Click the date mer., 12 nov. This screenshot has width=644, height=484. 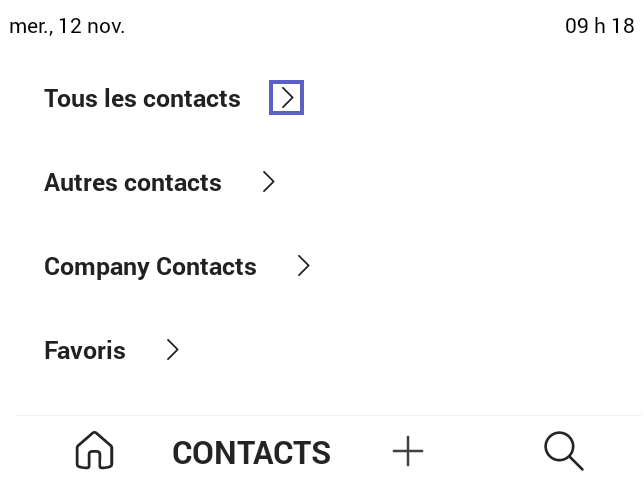click(x=67, y=26)
